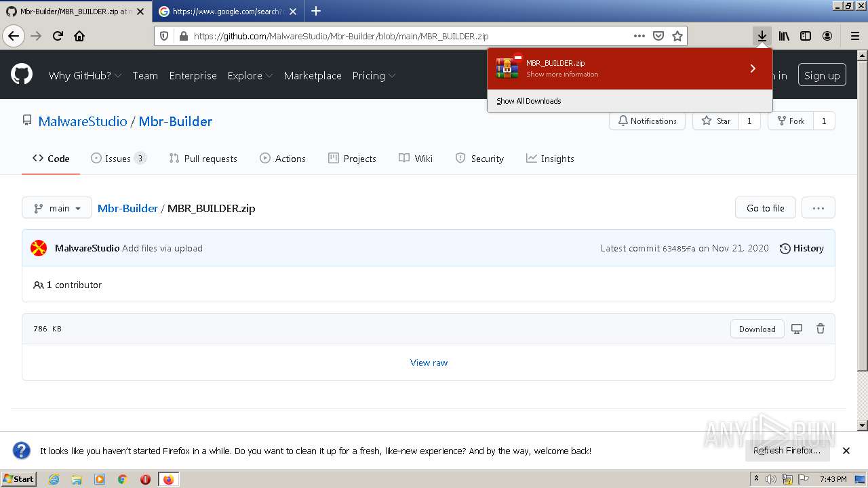Open the Insights tab
This screenshot has width=868, height=488.
(x=550, y=159)
